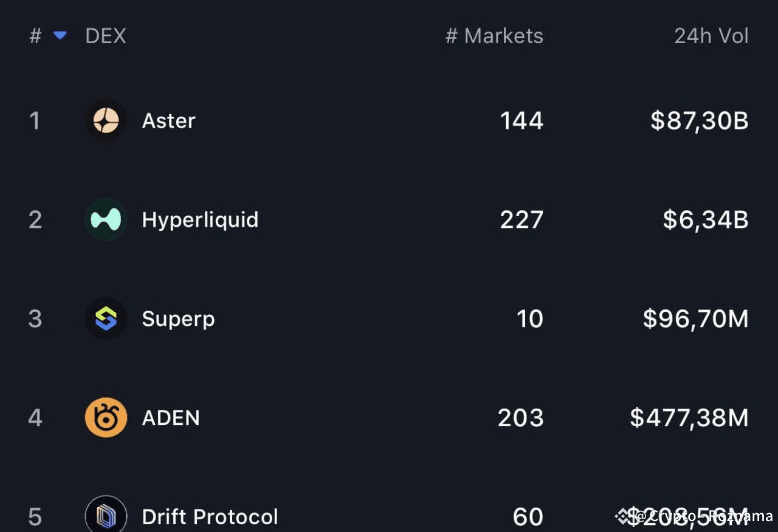The width and height of the screenshot is (778, 532).
Task: Click the Superp logo icon
Action: 106,319
